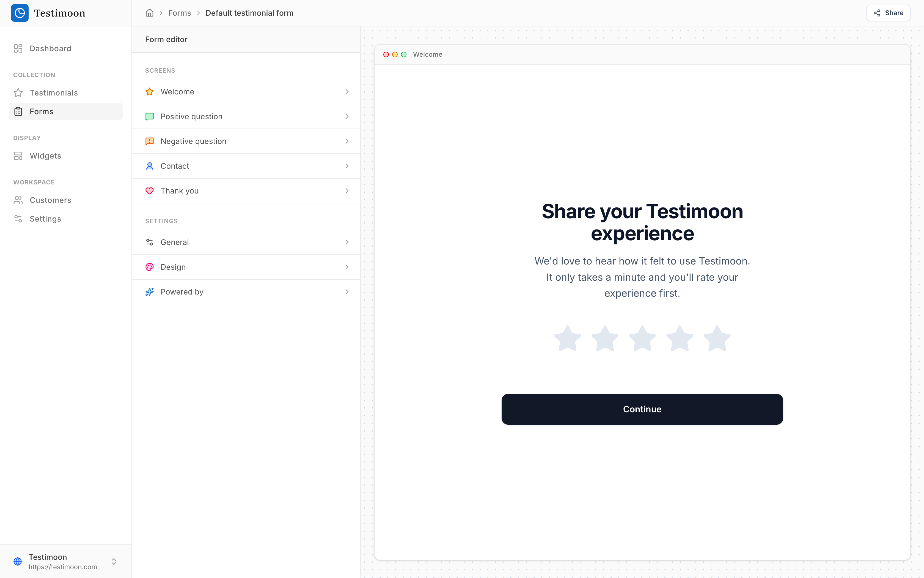Click Default testimonial form breadcrumb

(x=249, y=13)
